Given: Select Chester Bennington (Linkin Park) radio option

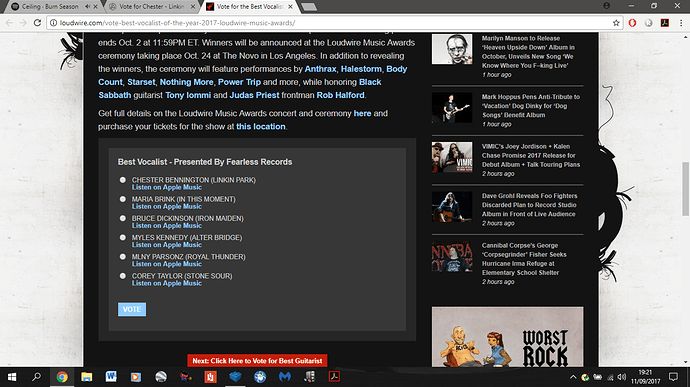Looking at the screenshot, I should (x=123, y=180).
